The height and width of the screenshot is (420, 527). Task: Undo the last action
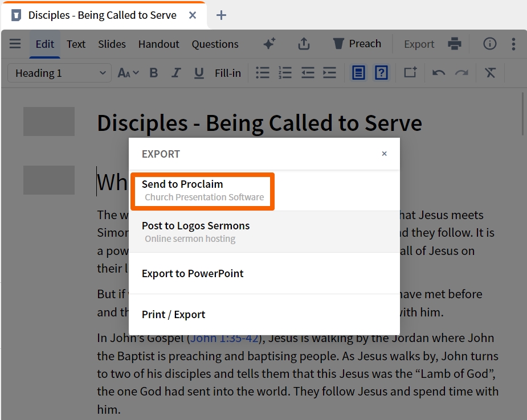(x=439, y=73)
